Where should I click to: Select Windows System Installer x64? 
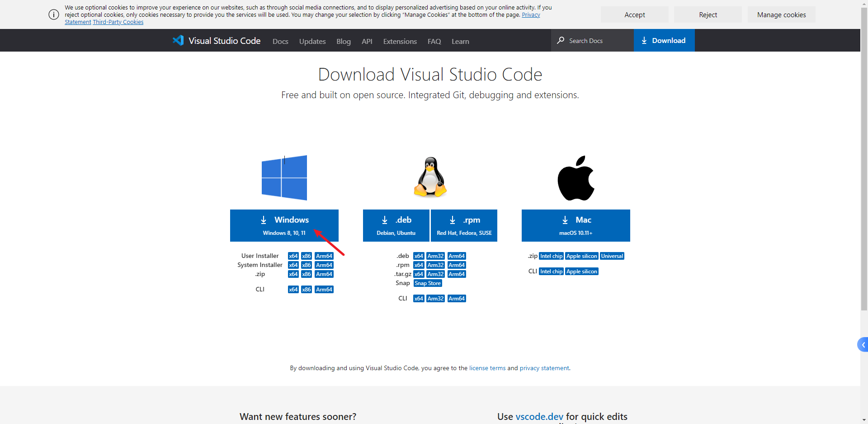[293, 265]
